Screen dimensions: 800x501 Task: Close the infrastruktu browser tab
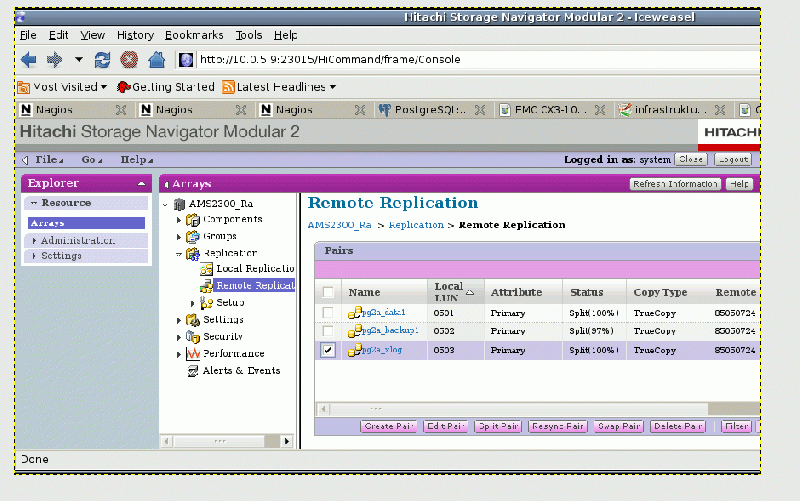720,110
